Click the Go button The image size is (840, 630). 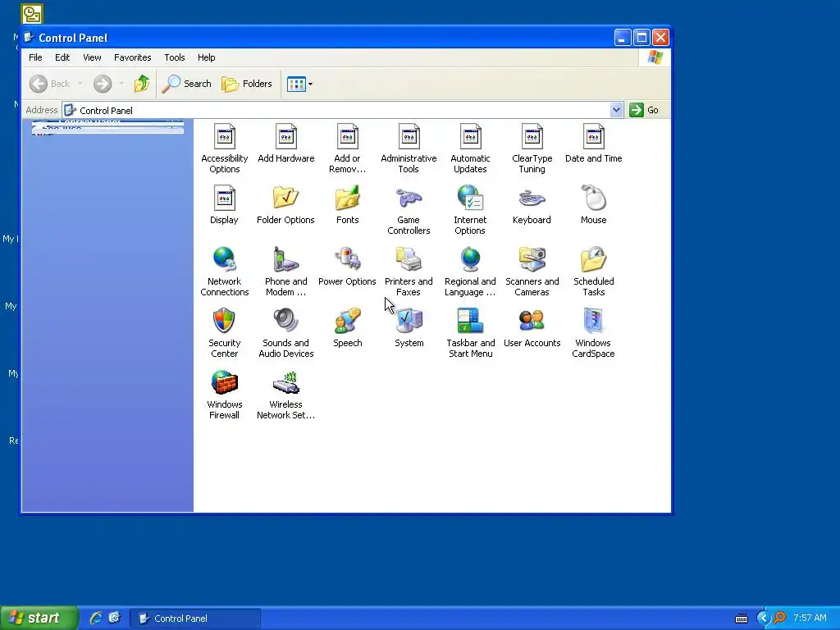point(644,110)
